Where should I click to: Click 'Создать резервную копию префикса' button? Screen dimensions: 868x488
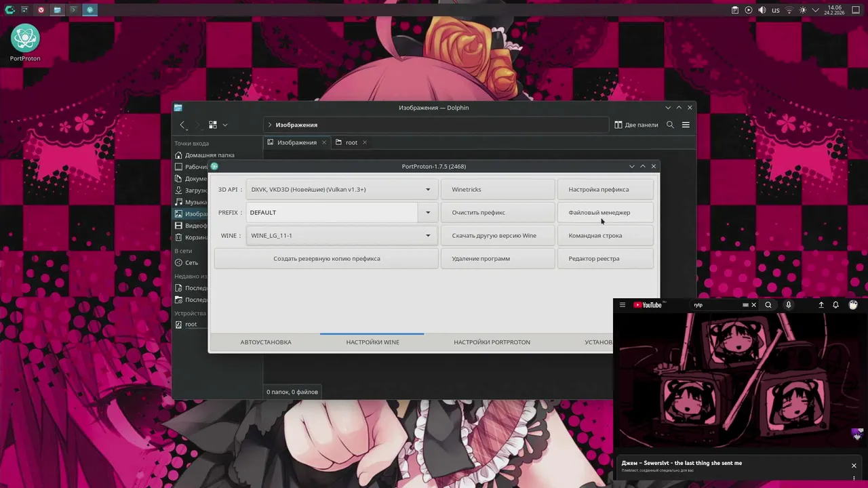pos(326,259)
